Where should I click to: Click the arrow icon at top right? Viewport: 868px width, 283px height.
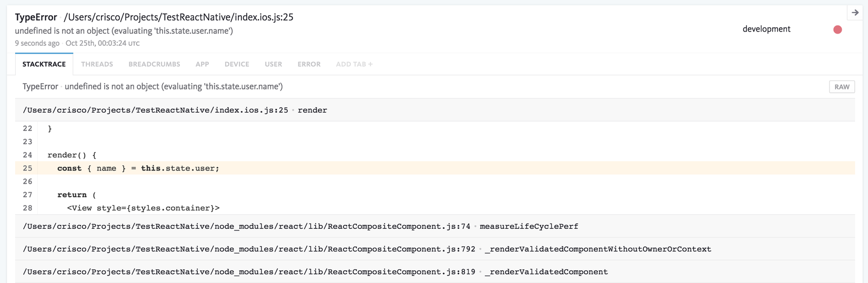(x=855, y=13)
